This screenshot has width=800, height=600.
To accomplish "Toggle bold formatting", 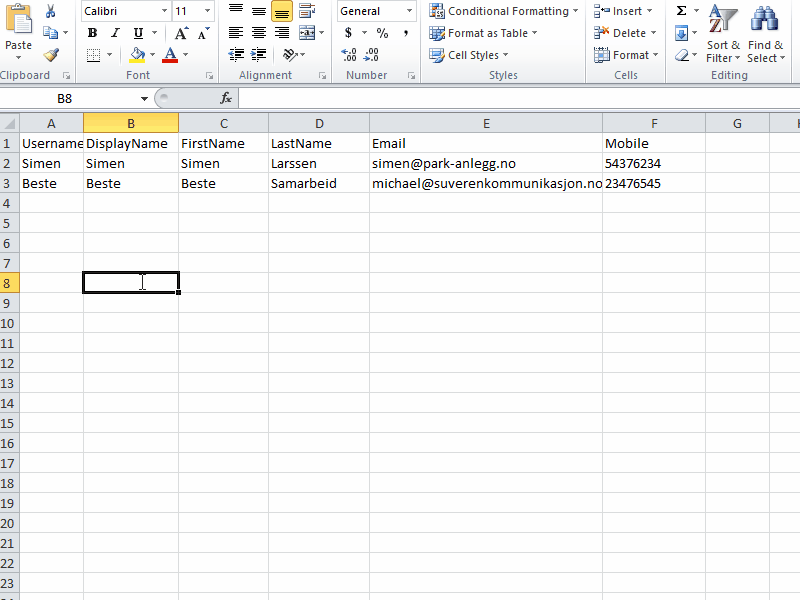I will [91, 33].
